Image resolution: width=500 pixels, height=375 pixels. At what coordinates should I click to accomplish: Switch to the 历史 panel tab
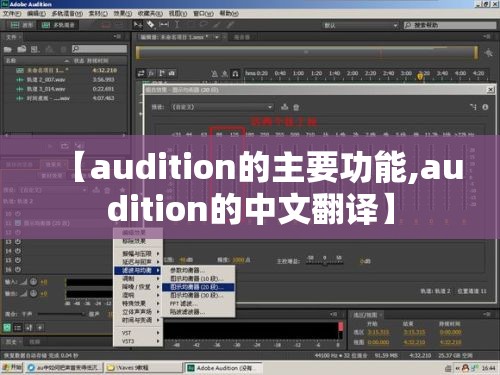(11, 342)
